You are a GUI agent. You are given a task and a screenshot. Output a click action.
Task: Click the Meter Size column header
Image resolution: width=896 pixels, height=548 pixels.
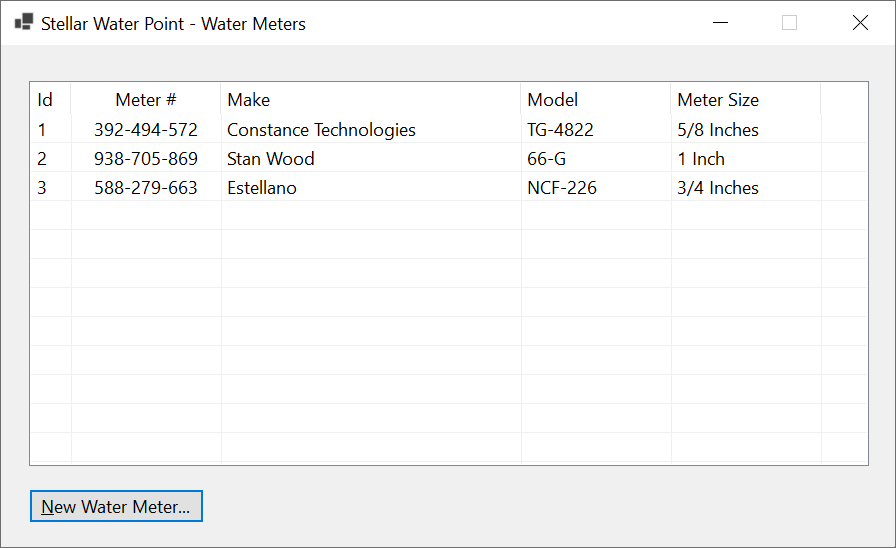(746, 99)
